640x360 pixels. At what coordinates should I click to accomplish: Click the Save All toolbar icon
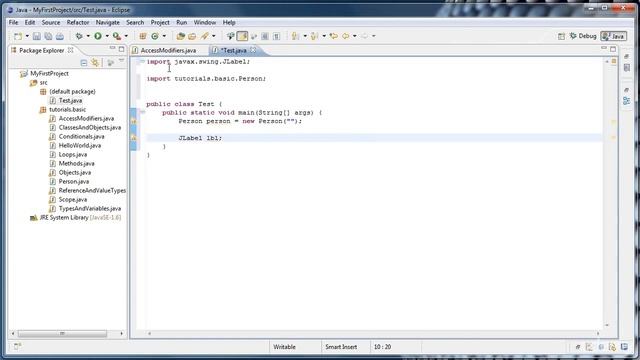(x=48, y=36)
